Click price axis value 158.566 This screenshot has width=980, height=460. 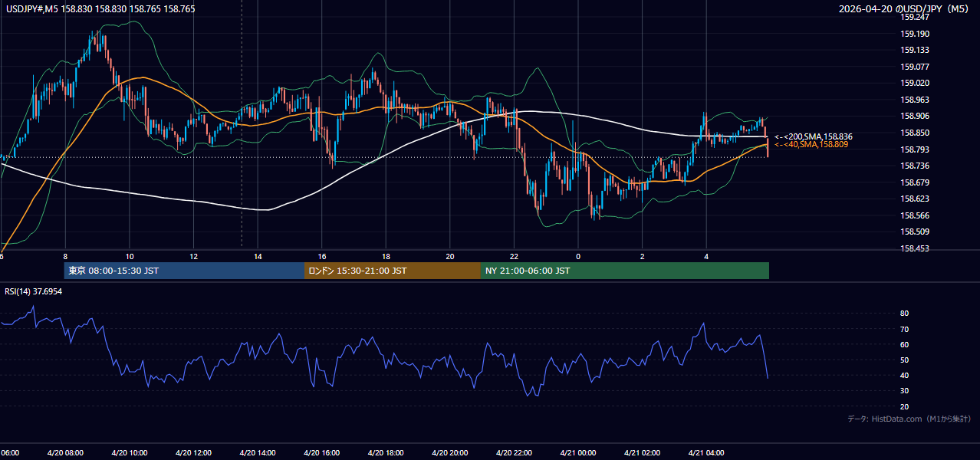[915, 215]
